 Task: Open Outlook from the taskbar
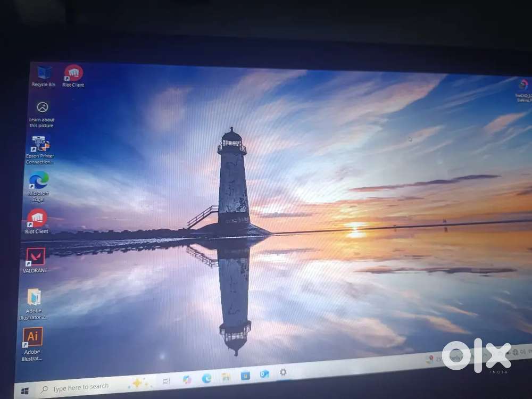tap(264, 374)
